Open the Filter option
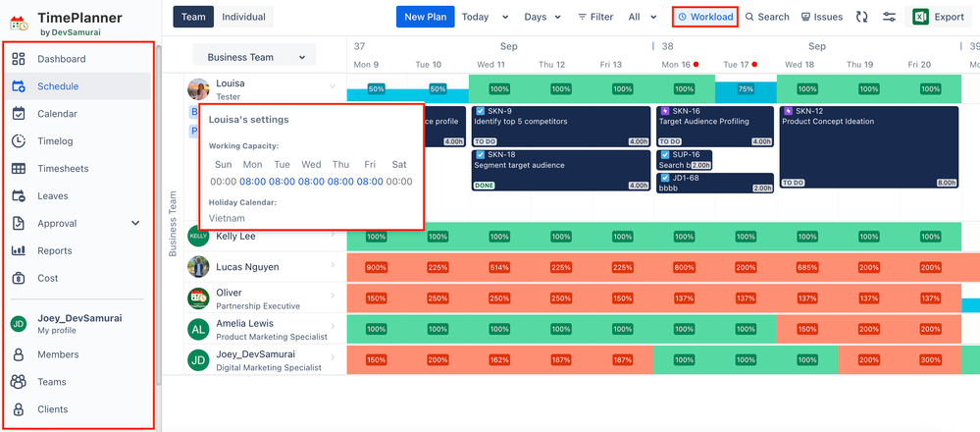The height and width of the screenshot is (432, 980). [x=595, y=17]
